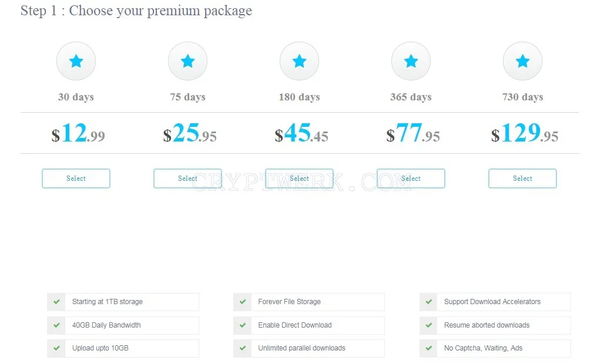The height and width of the screenshot is (364, 604).
Task: Click the star icon above 730 days
Action: [522, 61]
